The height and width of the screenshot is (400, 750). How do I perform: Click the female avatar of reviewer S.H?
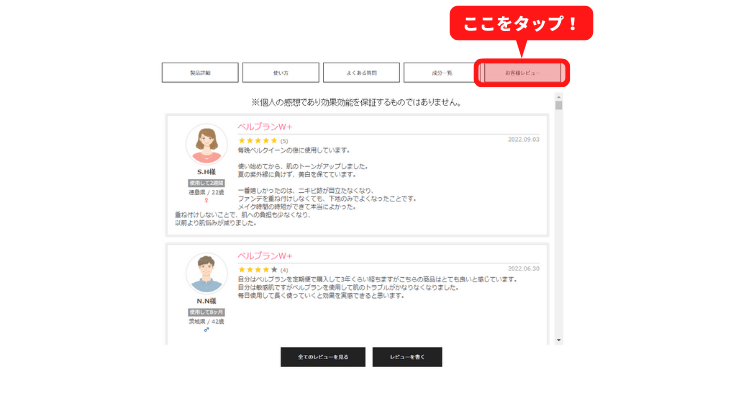207,144
